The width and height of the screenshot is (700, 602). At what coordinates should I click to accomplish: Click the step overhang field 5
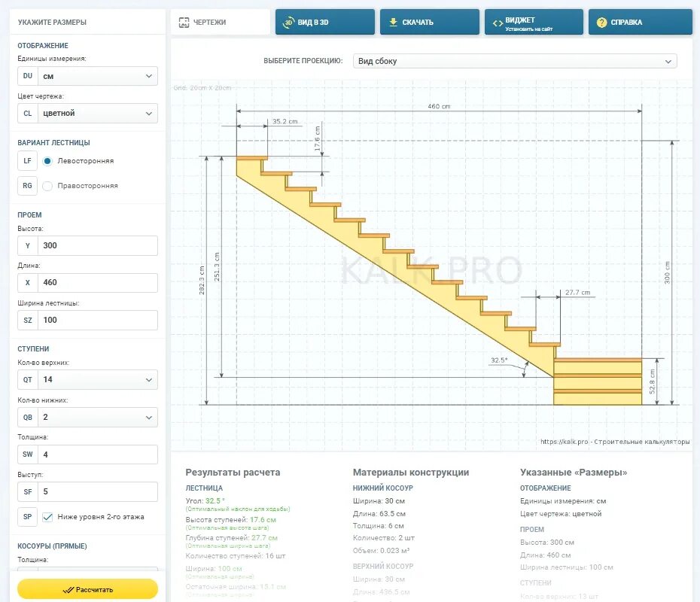pyautogui.click(x=98, y=492)
